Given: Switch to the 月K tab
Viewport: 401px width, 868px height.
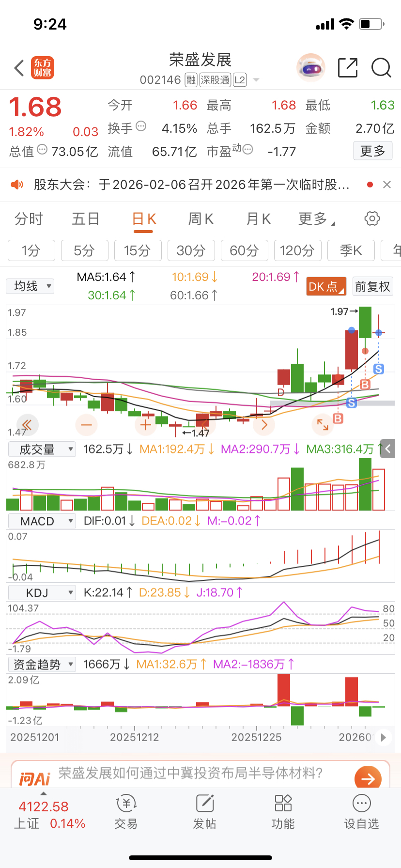Looking at the screenshot, I should [x=258, y=219].
